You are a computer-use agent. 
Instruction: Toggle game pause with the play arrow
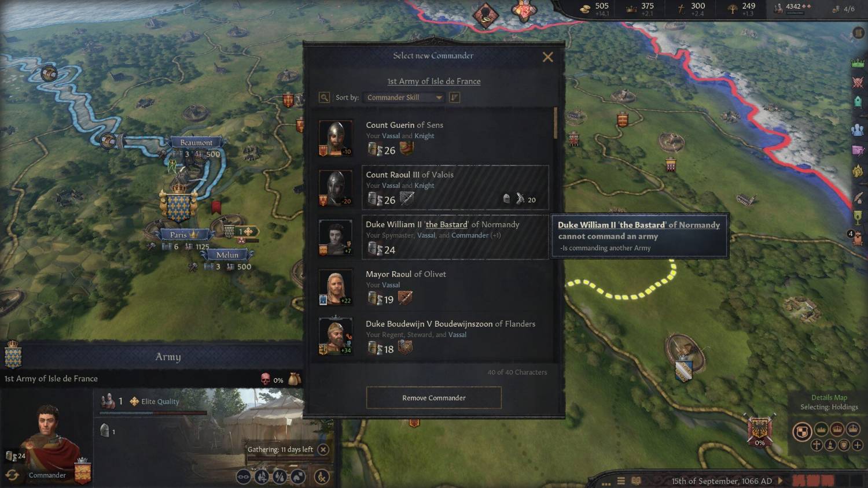[781, 480]
